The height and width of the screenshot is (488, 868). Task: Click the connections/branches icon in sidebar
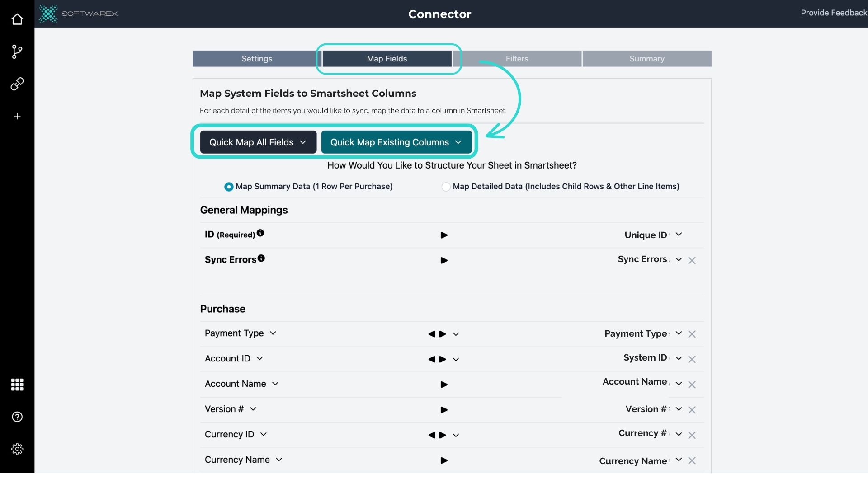pos(17,51)
